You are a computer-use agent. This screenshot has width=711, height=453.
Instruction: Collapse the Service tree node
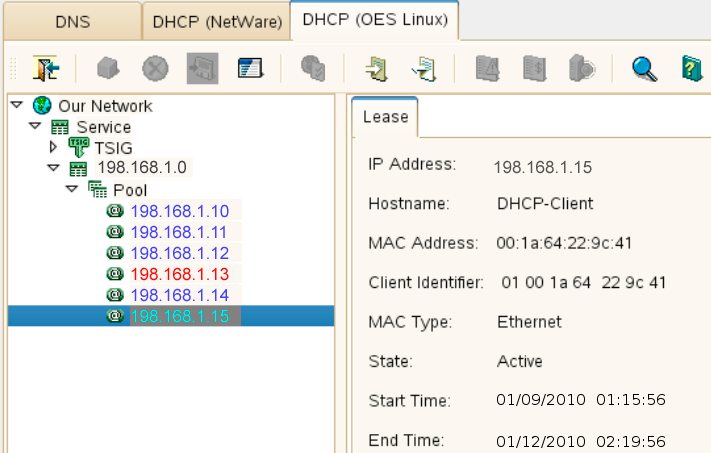click(35, 127)
